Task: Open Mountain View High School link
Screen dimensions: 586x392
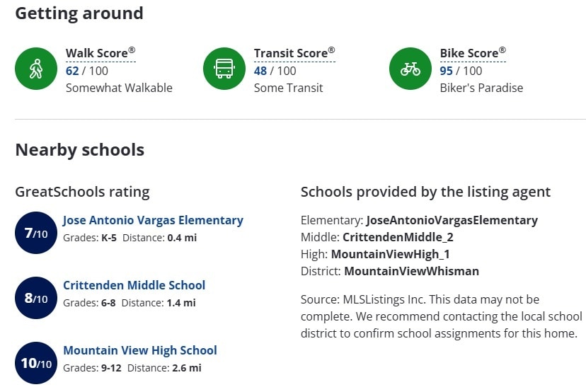Action: [x=139, y=350]
